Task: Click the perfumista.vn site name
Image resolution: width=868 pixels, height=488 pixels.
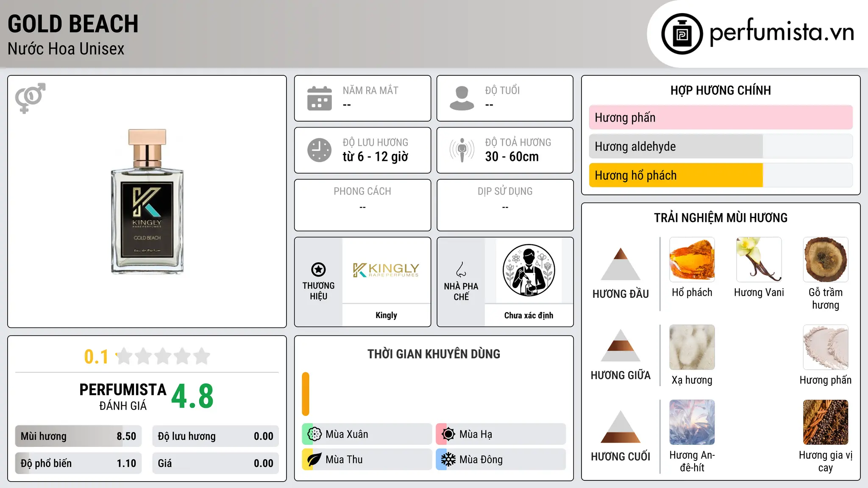Action: [x=782, y=33]
